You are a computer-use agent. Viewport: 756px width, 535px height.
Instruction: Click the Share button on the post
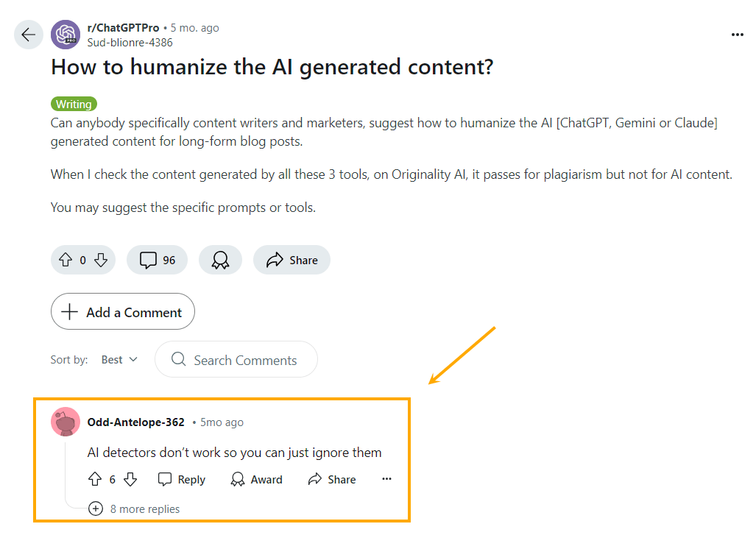pyautogui.click(x=292, y=260)
